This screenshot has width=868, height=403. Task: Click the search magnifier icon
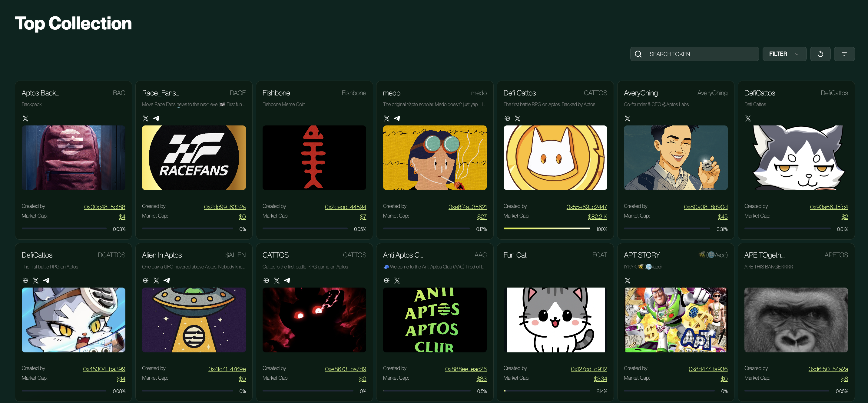pos(638,54)
